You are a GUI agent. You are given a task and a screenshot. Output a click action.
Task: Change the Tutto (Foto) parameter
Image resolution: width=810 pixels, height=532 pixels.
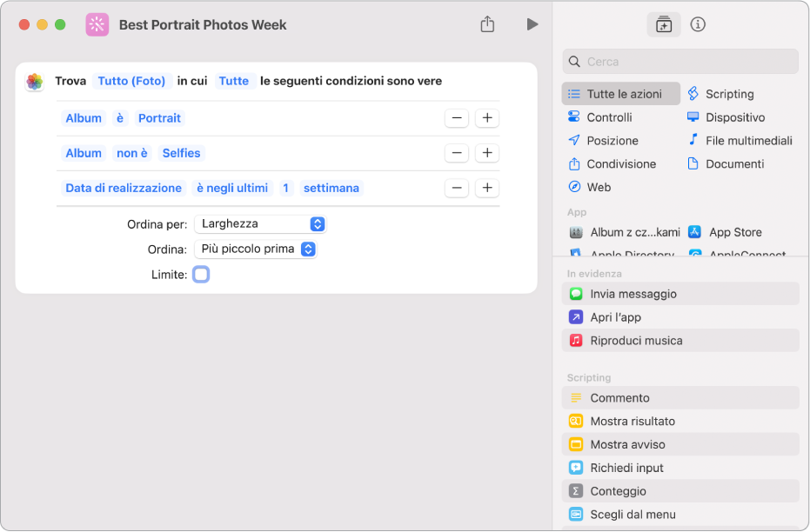[131, 81]
